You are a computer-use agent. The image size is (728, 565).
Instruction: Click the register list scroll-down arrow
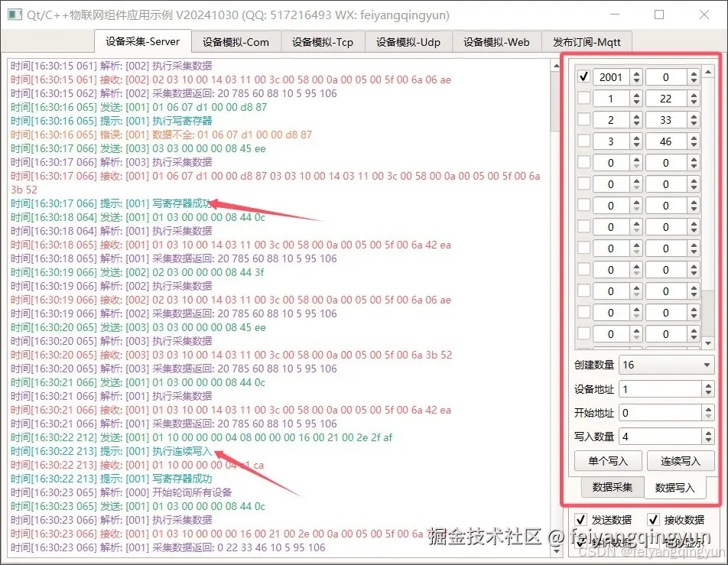click(708, 343)
